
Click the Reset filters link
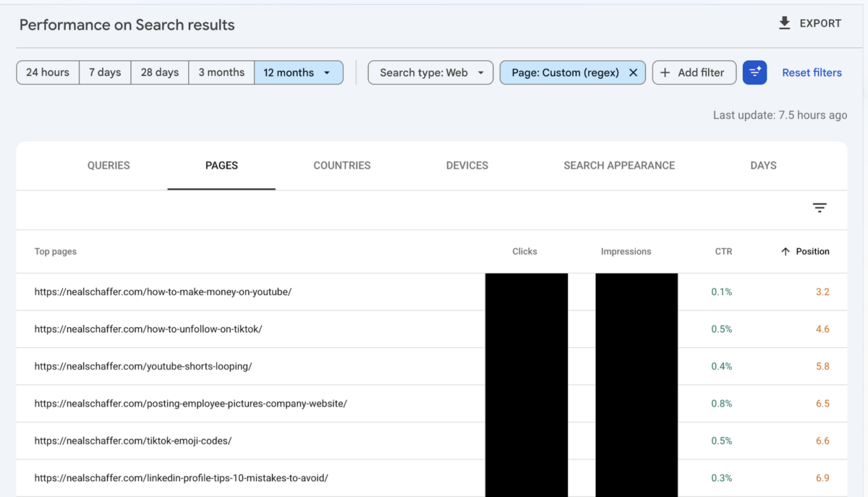pyautogui.click(x=812, y=72)
